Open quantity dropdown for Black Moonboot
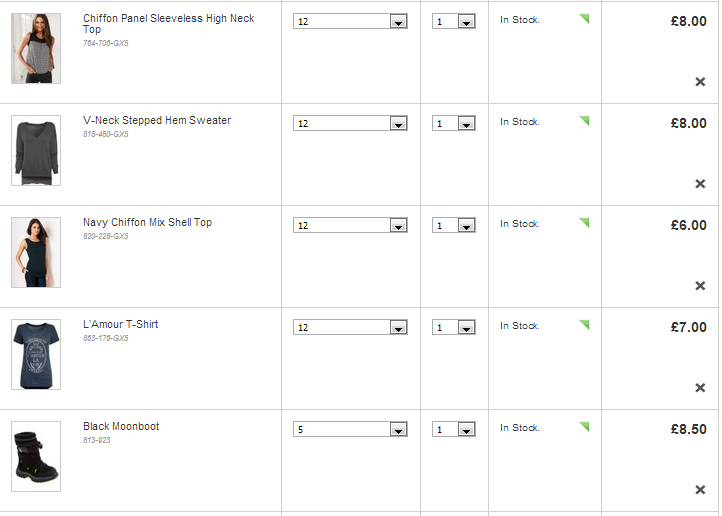 tap(454, 429)
